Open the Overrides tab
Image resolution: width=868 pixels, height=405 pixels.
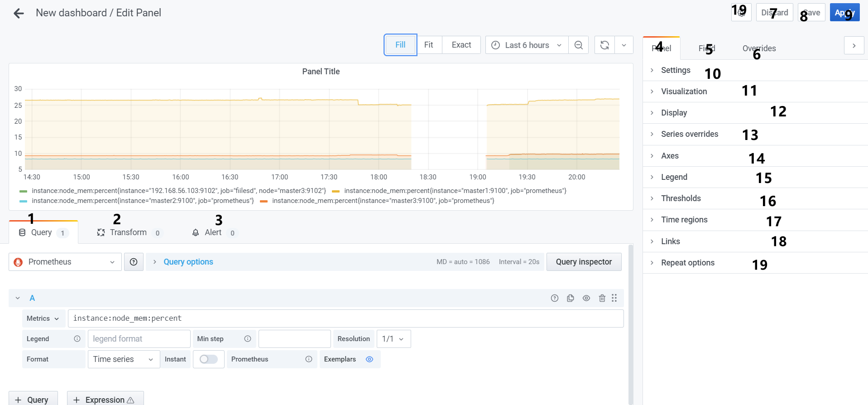click(x=759, y=48)
